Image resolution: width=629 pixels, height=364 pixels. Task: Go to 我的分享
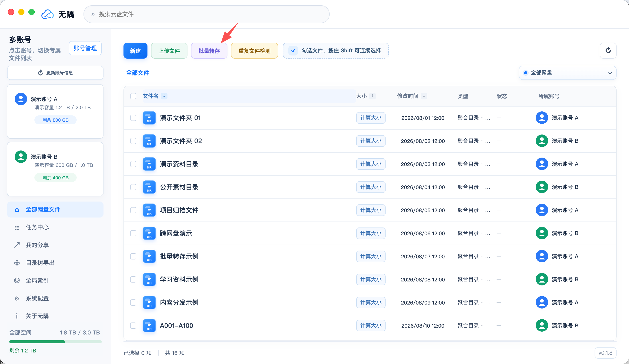coord(55,245)
